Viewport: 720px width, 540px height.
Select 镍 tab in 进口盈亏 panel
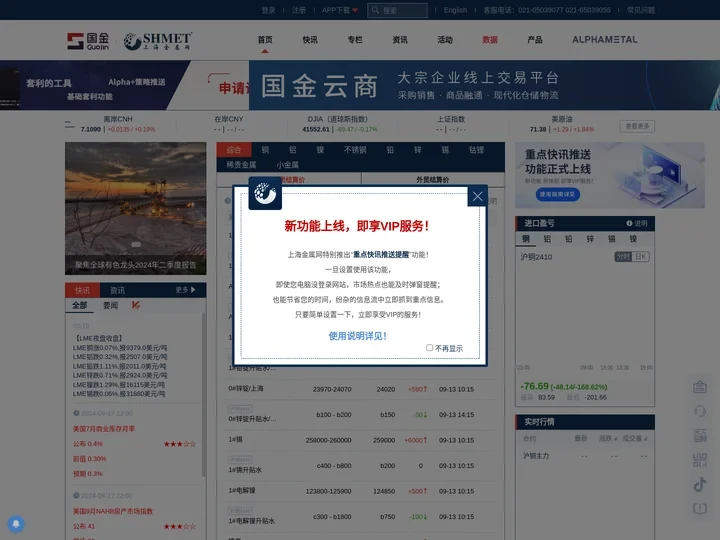coord(633,239)
